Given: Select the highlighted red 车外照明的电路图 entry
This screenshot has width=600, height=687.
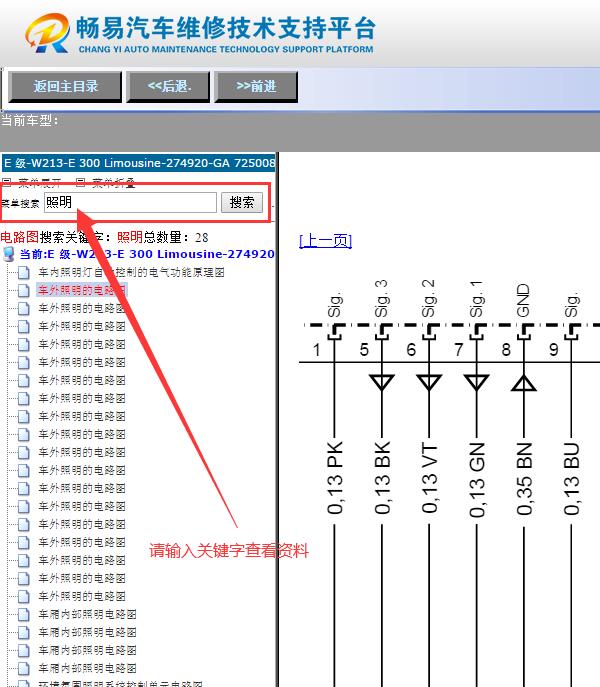Looking at the screenshot, I should (x=82, y=290).
